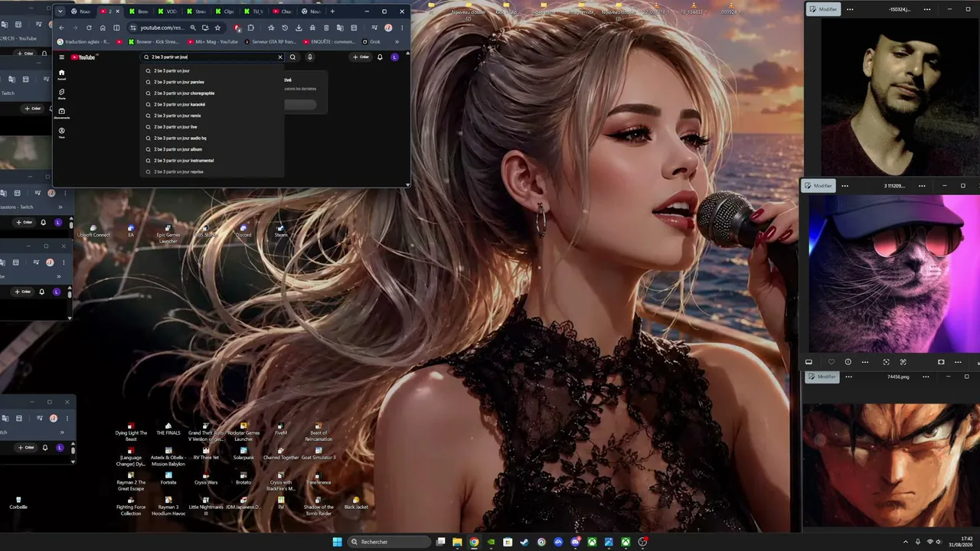This screenshot has height=551, width=980.
Task: Open File Explorer from the taskbar
Action: coord(457,542)
